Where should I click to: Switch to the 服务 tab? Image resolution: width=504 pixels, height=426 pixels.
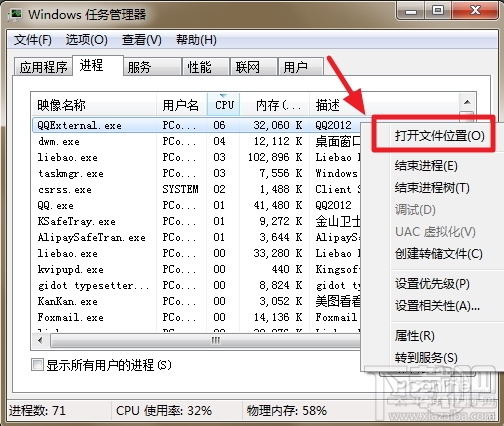click(x=152, y=67)
